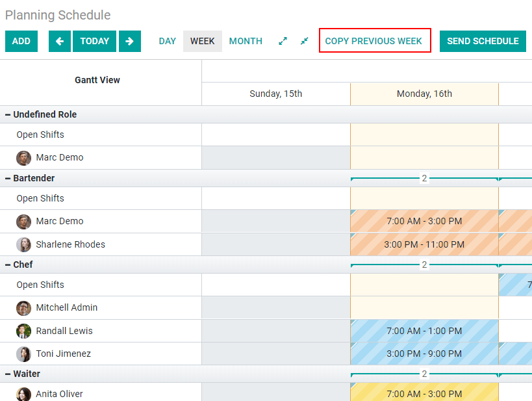The width and height of the screenshot is (532, 401).
Task: Expand all rows with the expand arrows icon
Action: [x=283, y=41]
